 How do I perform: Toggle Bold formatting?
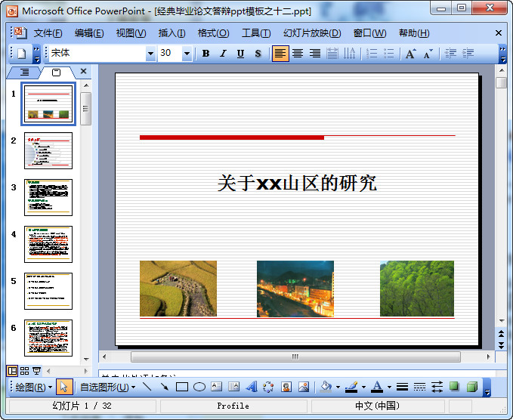tap(206, 54)
